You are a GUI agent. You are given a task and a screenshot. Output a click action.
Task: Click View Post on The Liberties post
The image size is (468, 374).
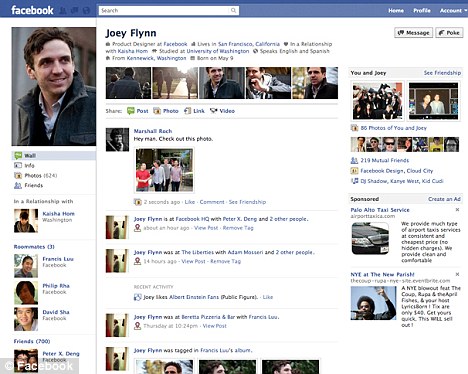(x=193, y=261)
